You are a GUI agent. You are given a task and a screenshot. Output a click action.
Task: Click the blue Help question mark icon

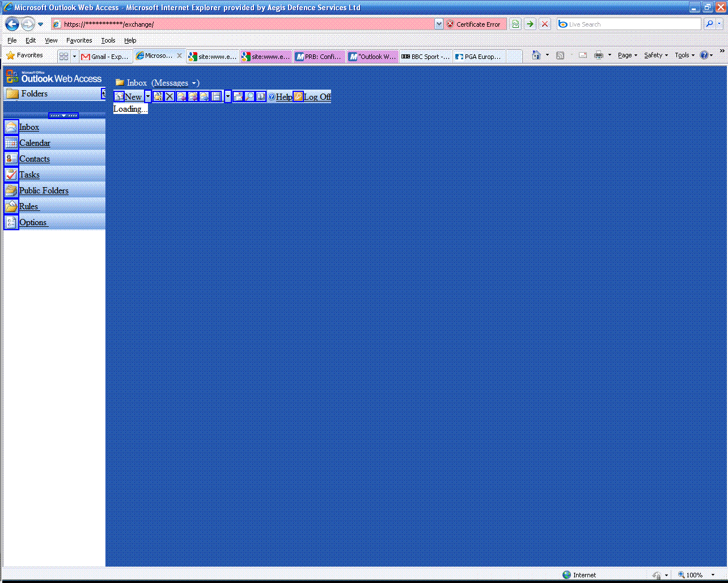[272, 97]
